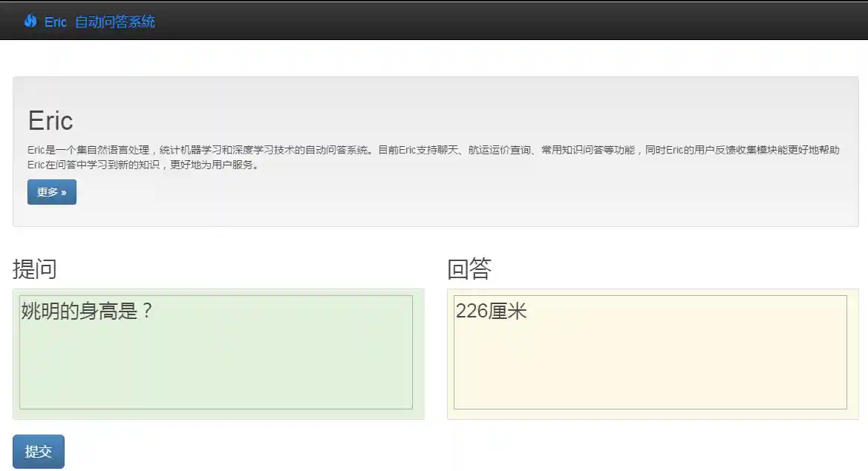Submit the question with the 提交 button

pos(39,452)
